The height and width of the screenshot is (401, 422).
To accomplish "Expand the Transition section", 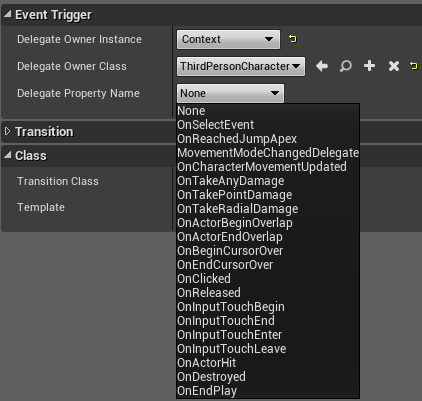I will (7, 131).
